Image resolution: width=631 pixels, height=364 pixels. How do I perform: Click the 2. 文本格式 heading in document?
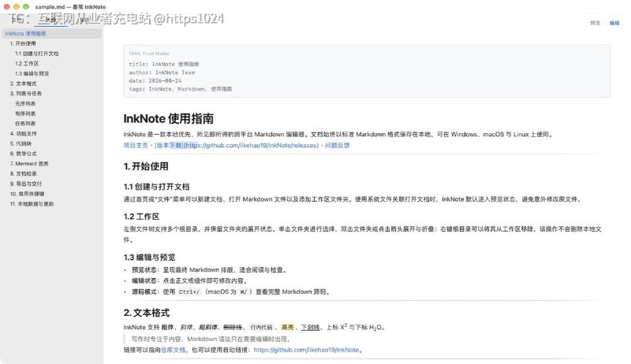(x=147, y=313)
